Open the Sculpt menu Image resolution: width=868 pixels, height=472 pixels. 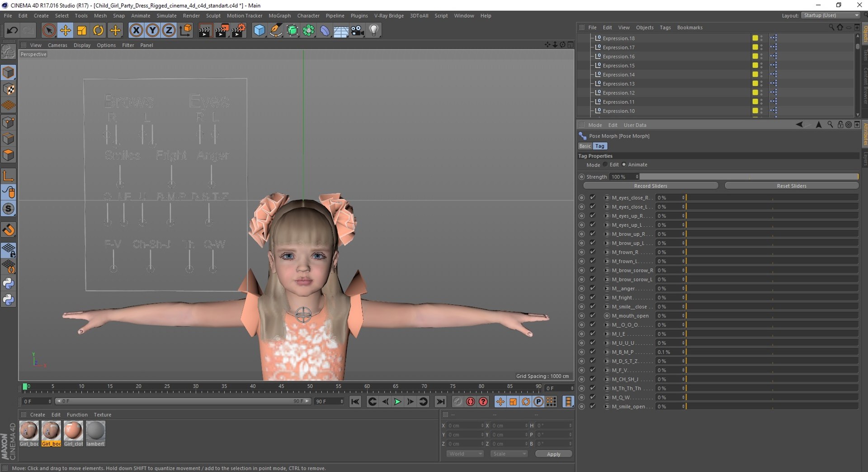click(213, 15)
